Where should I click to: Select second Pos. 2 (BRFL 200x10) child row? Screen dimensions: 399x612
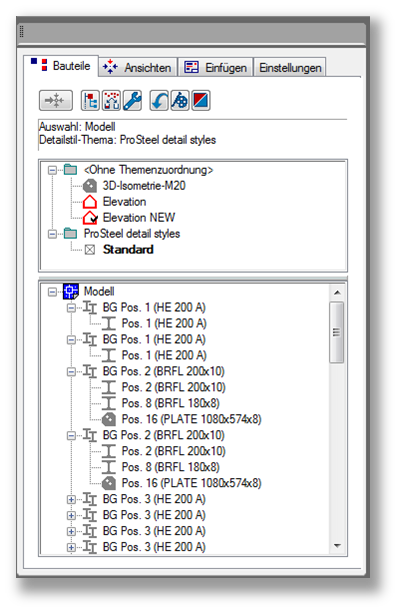coord(174,451)
